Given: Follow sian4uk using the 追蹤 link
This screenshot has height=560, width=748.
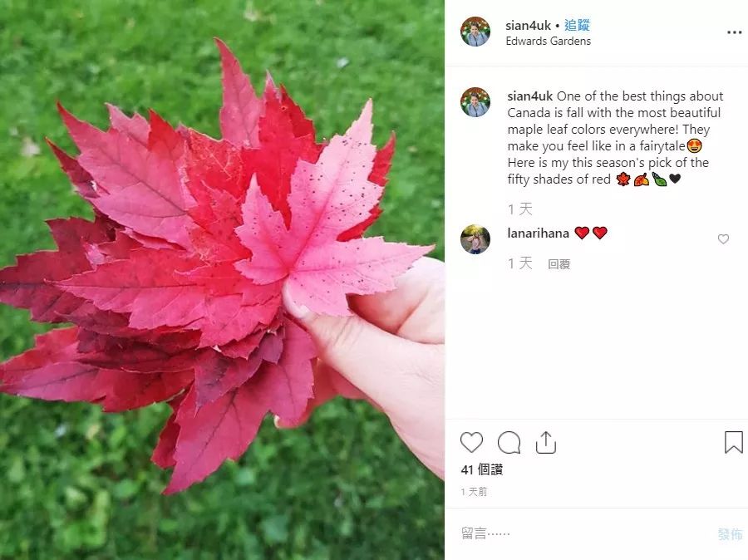Looking at the screenshot, I should (577, 25).
